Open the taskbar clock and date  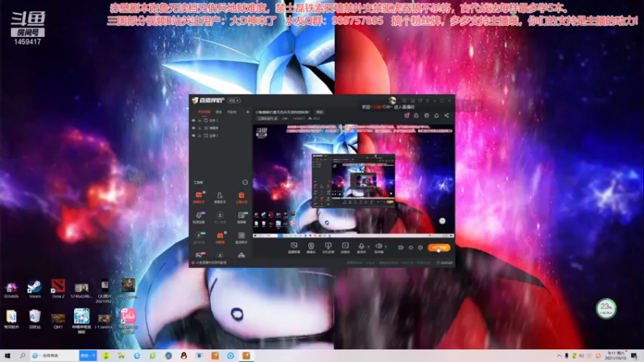tap(616, 356)
